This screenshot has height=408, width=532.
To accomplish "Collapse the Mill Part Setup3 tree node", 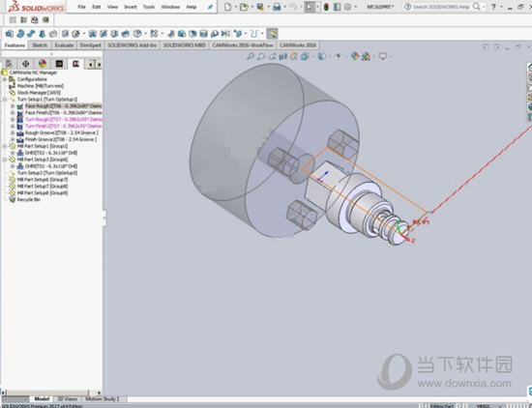I will (x=5, y=160).
